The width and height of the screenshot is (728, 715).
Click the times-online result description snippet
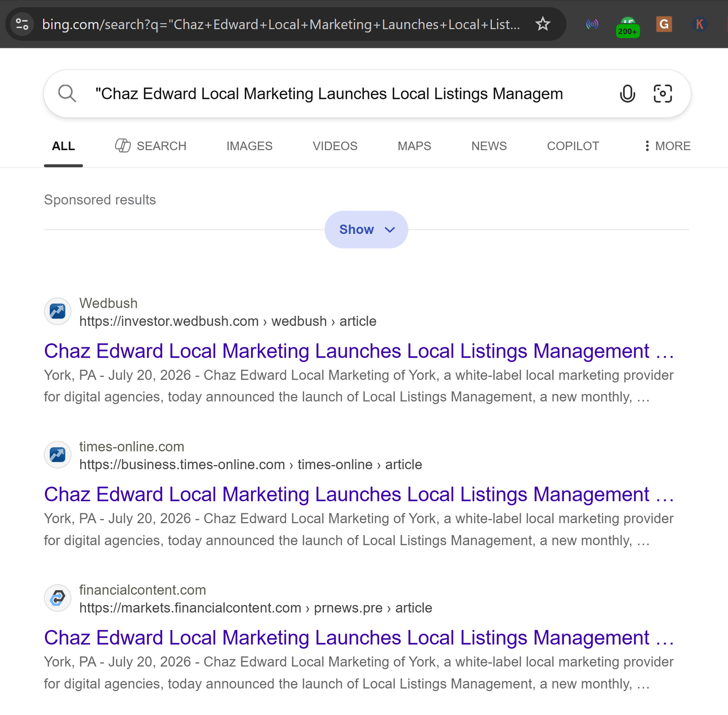359,529
